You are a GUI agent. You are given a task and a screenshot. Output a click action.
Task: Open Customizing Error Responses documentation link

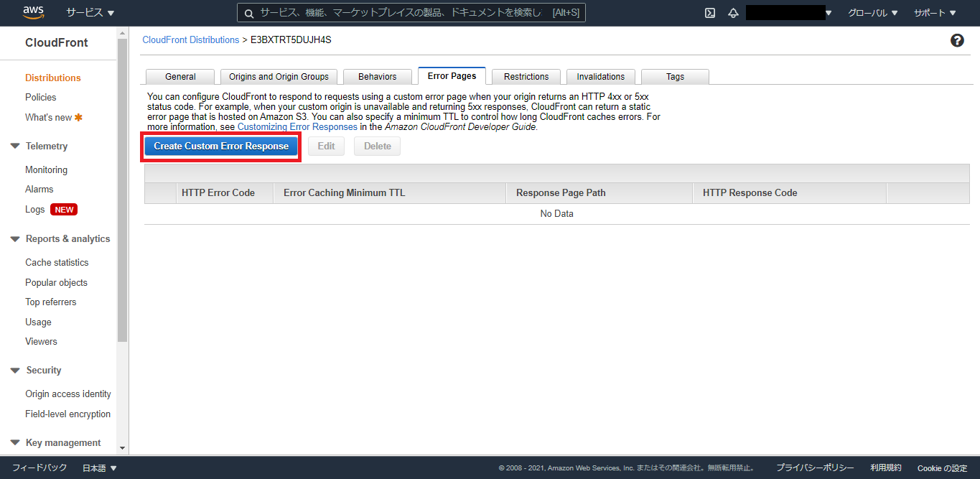tap(297, 126)
